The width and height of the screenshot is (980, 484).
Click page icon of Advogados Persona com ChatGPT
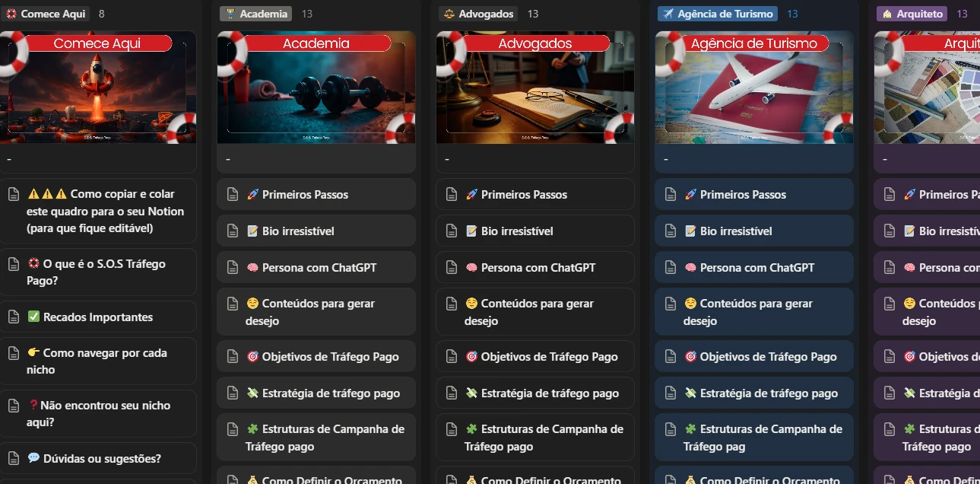(x=452, y=268)
